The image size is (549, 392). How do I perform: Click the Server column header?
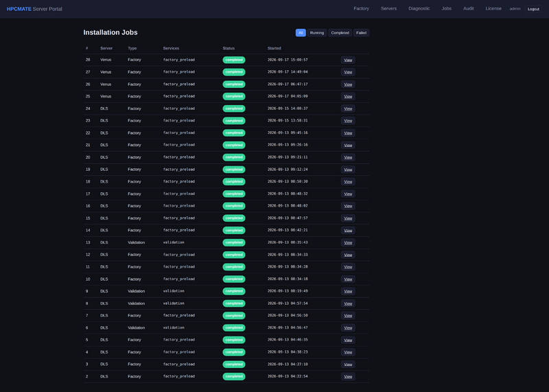106,48
